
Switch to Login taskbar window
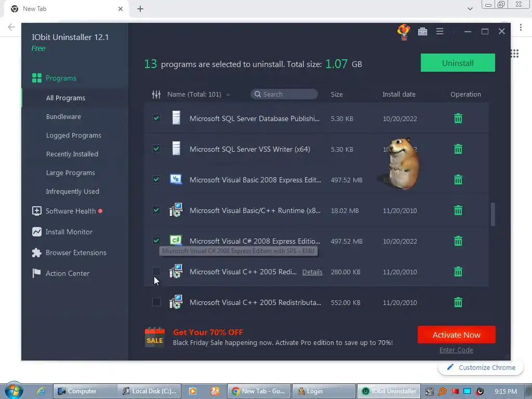click(323, 391)
